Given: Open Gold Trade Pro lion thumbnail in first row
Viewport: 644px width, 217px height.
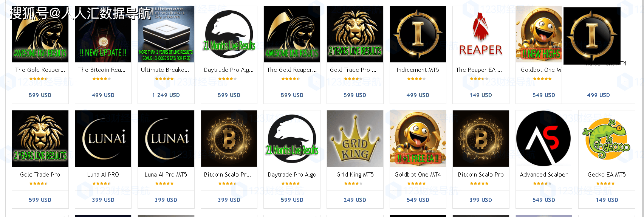Looking at the screenshot, I should tap(355, 34).
